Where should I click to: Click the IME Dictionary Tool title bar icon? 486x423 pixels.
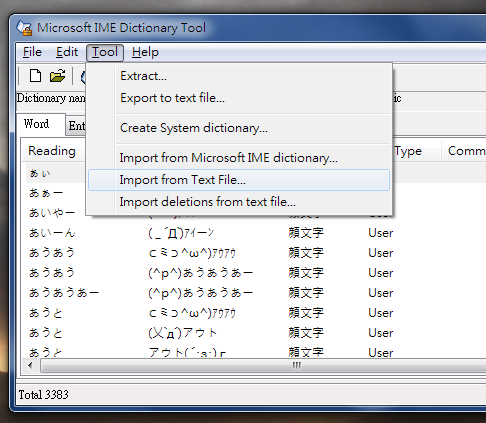coord(24,28)
